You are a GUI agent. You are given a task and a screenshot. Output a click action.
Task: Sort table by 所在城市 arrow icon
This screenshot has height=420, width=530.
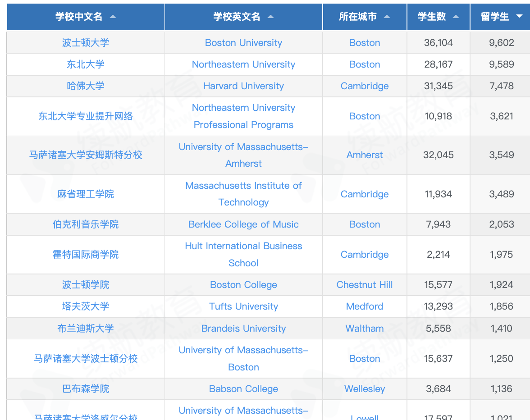click(387, 17)
